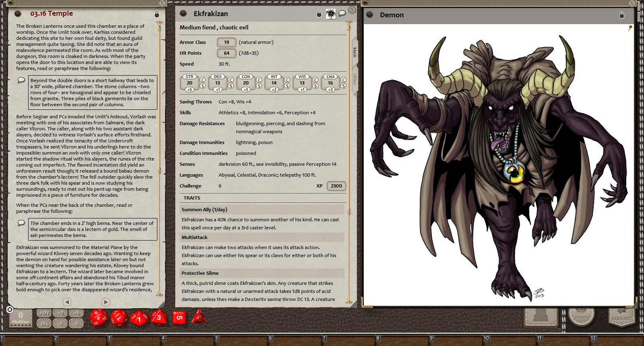Toggle the lock on the Demon image window

(621, 15)
